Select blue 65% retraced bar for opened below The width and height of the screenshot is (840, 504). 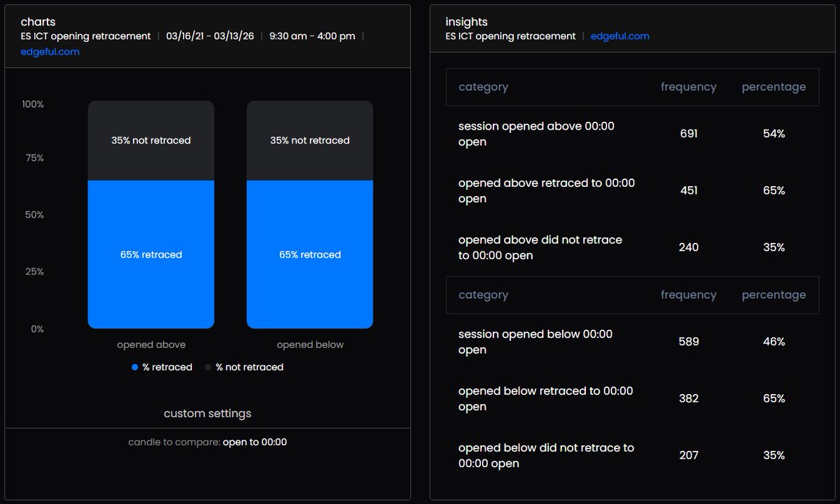310,255
